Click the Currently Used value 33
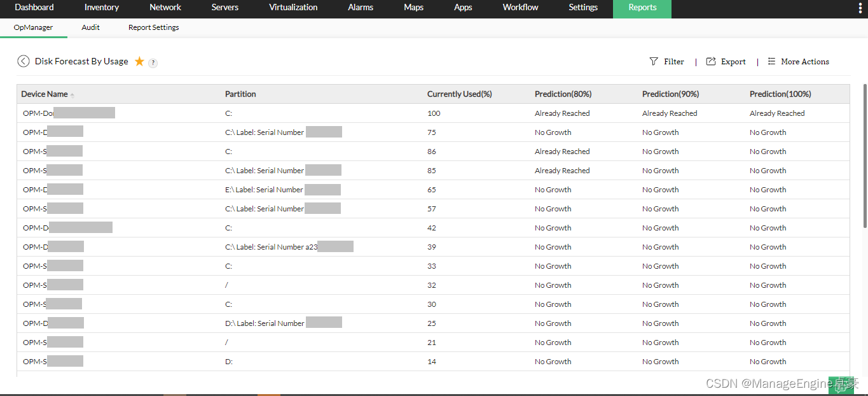Image resolution: width=868 pixels, height=396 pixels. pos(432,266)
